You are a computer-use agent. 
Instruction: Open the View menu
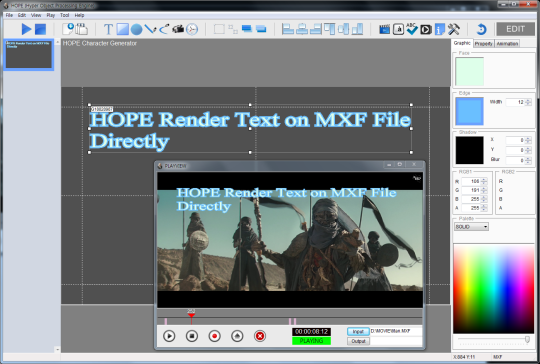point(36,15)
